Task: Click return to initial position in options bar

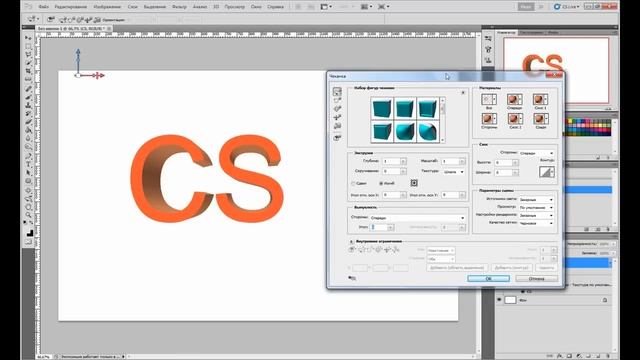Action: point(51,19)
